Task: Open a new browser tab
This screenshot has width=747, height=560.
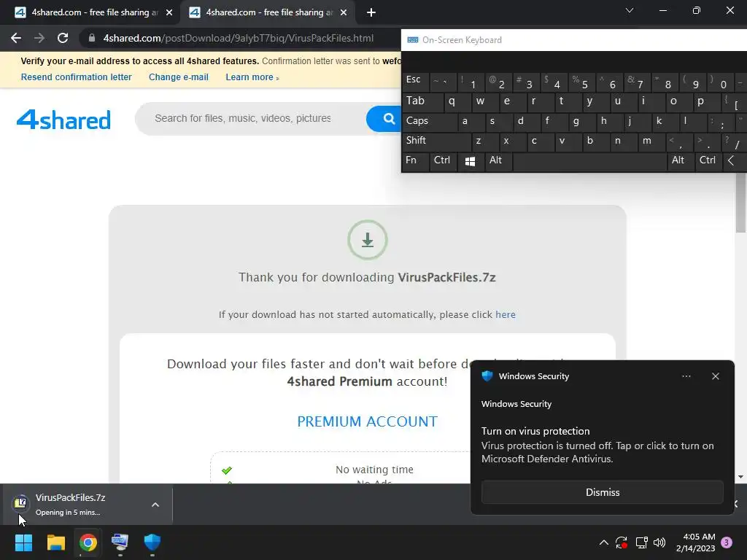Action: coord(371,13)
